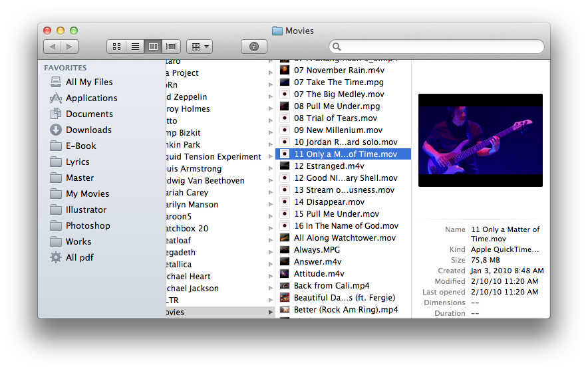588x371 pixels.
Task: Click the All pdf gear icon
Action: click(56, 257)
